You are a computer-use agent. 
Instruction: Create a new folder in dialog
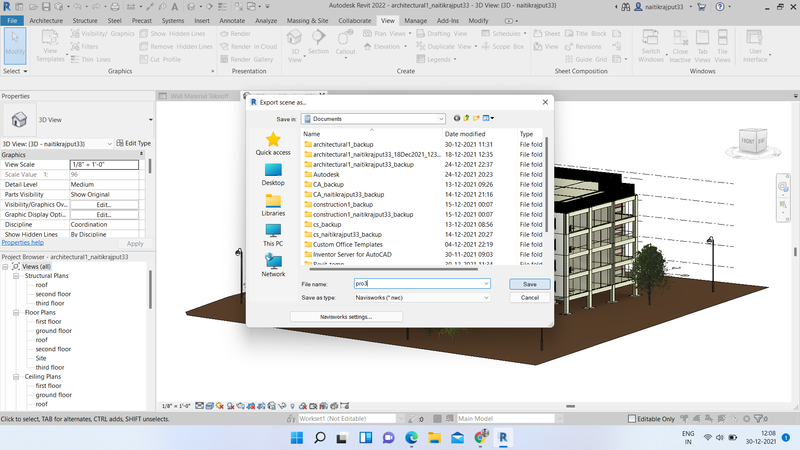pos(476,118)
